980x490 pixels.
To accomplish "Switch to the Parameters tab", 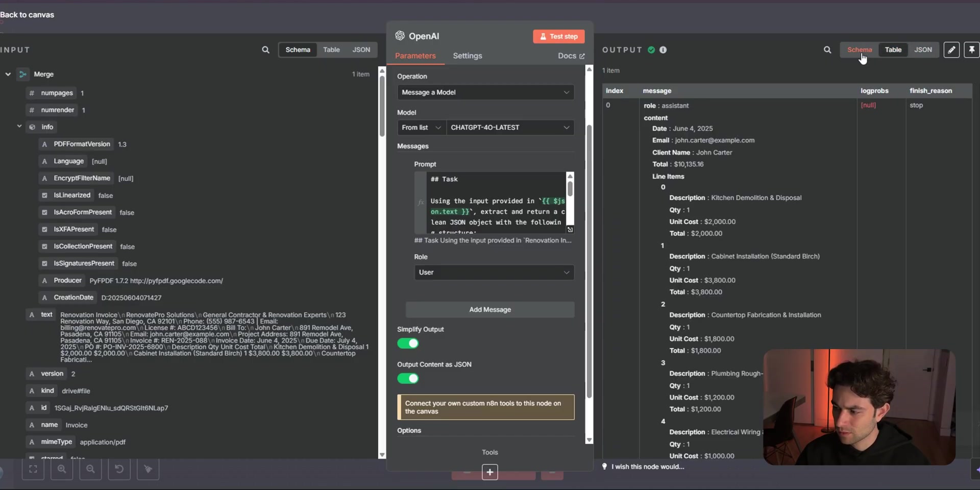I will pyautogui.click(x=415, y=56).
